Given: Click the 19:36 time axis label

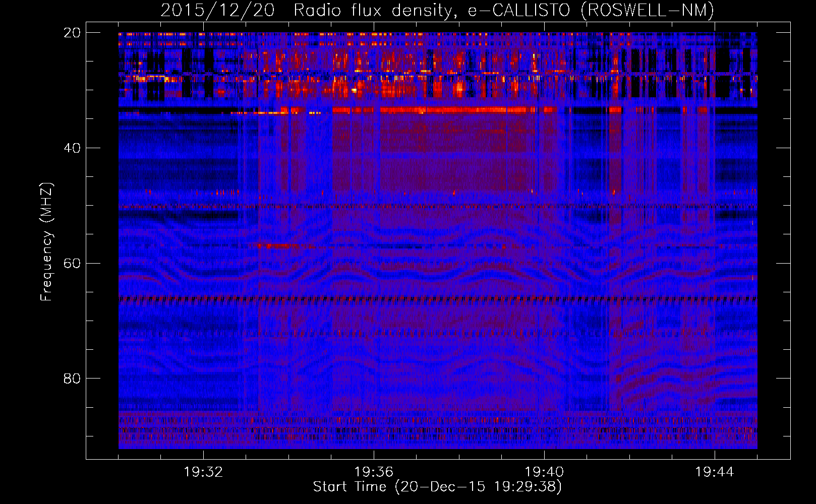Looking at the screenshot, I should (x=374, y=472).
